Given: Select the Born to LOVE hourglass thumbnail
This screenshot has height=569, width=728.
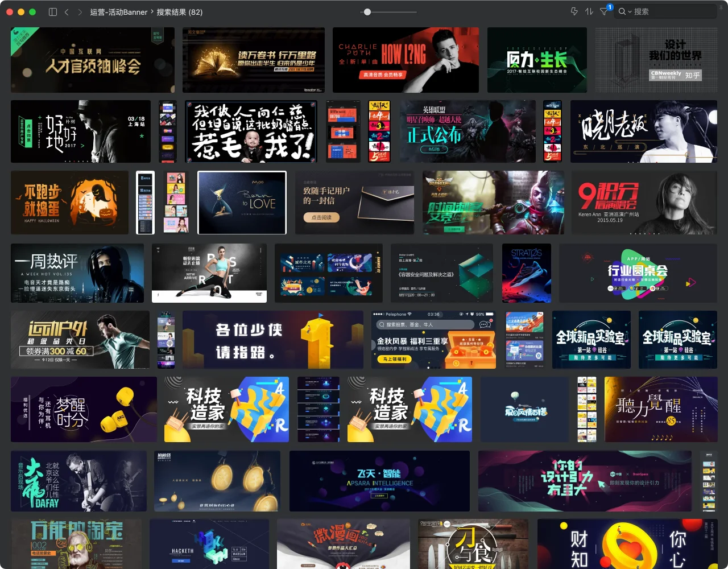Looking at the screenshot, I should [242, 203].
